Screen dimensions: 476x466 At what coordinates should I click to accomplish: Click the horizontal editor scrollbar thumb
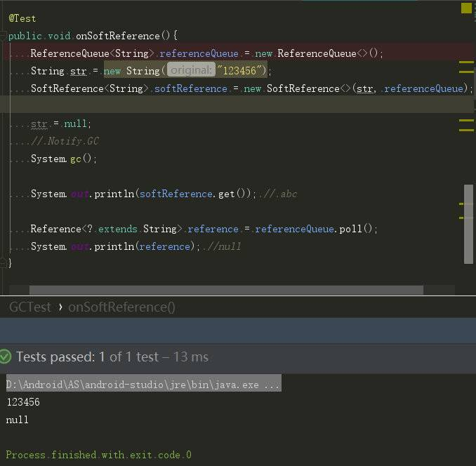coord(226,290)
